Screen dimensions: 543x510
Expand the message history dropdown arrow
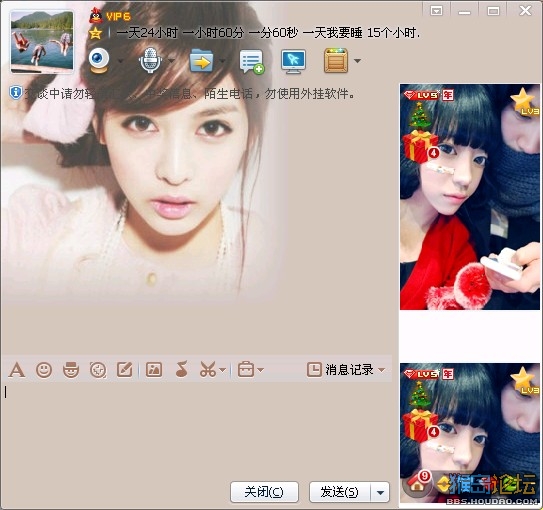tap(382, 370)
